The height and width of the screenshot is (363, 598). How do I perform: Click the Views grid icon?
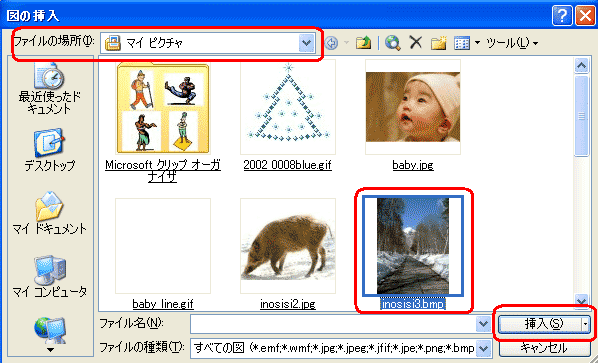[x=462, y=43]
